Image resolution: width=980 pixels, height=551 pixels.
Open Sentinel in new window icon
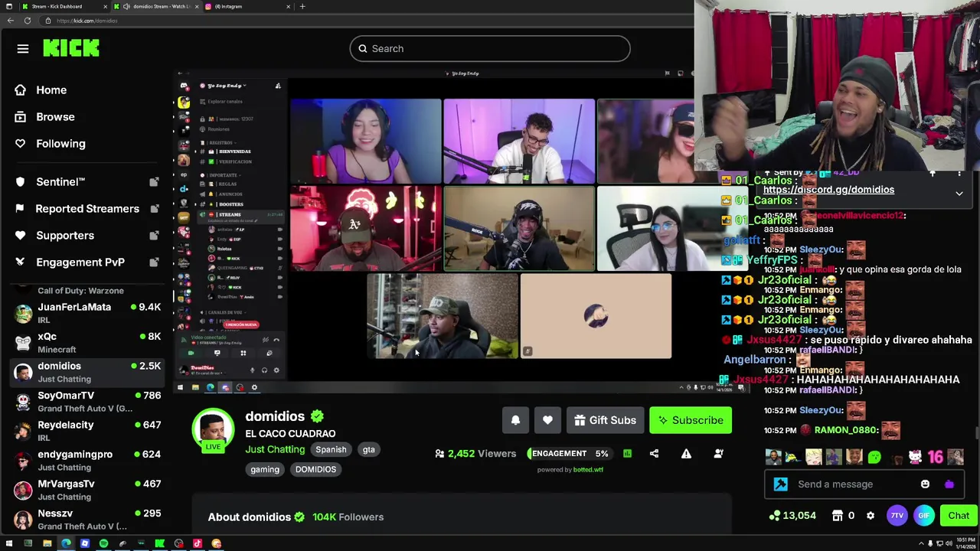coord(154,182)
